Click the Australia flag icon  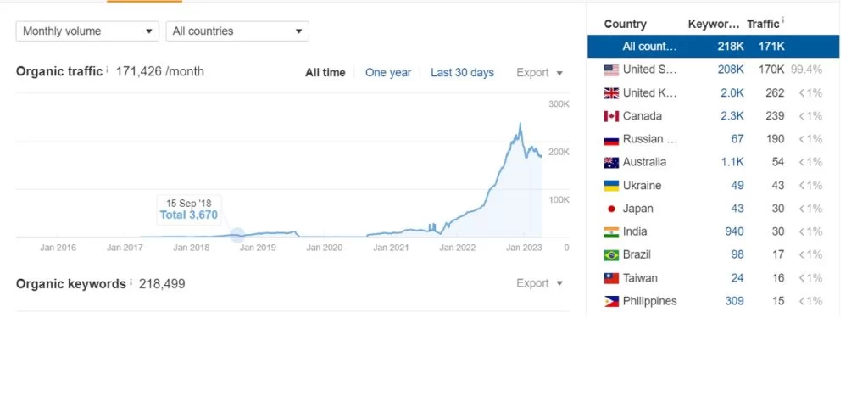(611, 163)
